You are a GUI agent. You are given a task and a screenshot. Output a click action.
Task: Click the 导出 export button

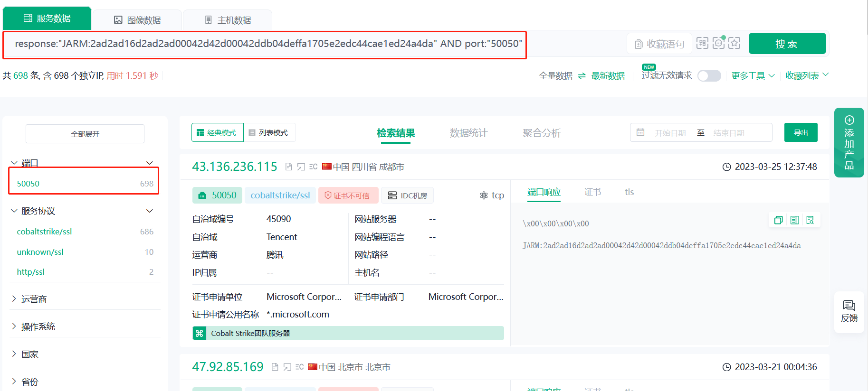pyautogui.click(x=801, y=133)
